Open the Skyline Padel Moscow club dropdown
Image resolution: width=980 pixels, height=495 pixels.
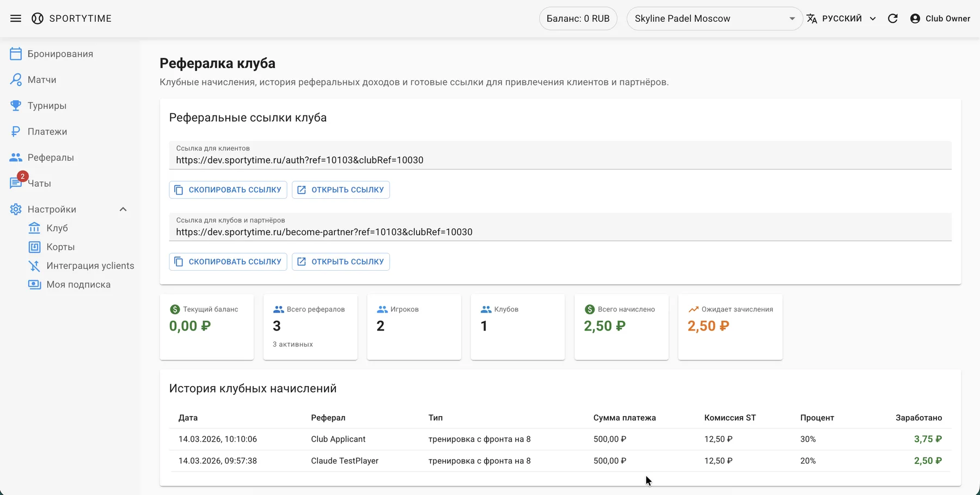click(714, 19)
